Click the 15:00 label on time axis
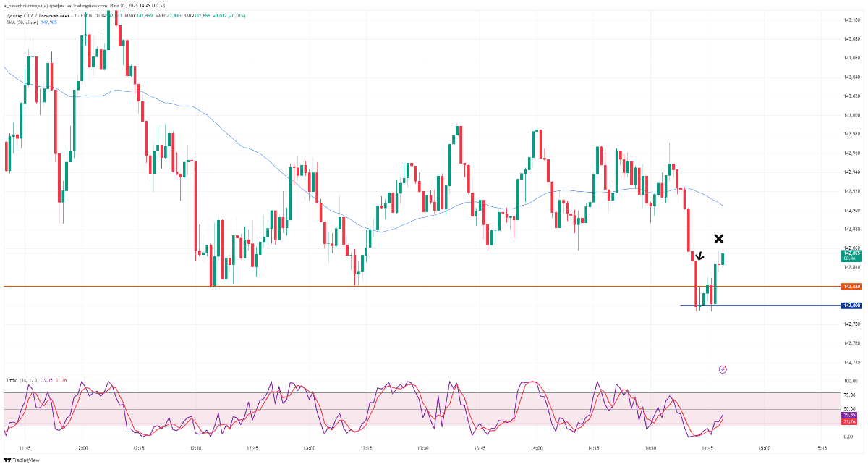 pyautogui.click(x=764, y=448)
